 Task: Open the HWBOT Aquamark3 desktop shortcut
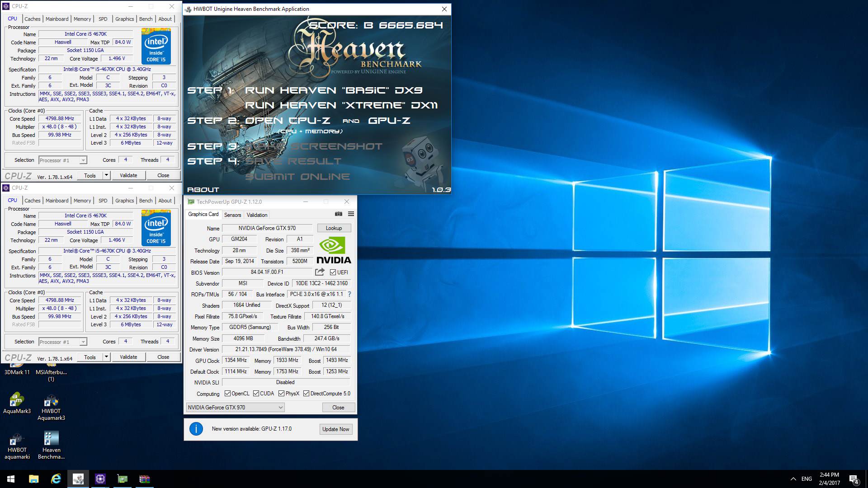point(51,407)
